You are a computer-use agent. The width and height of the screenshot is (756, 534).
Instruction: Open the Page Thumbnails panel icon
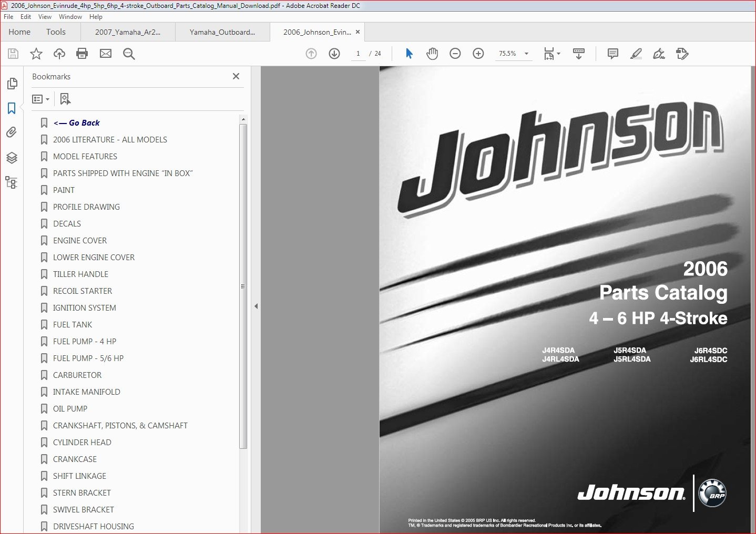[12, 84]
